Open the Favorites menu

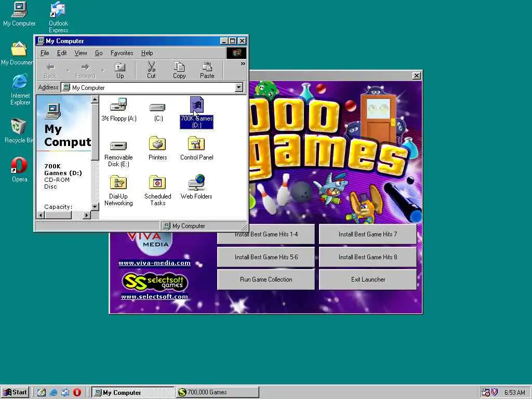pyautogui.click(x=122, y=53)
